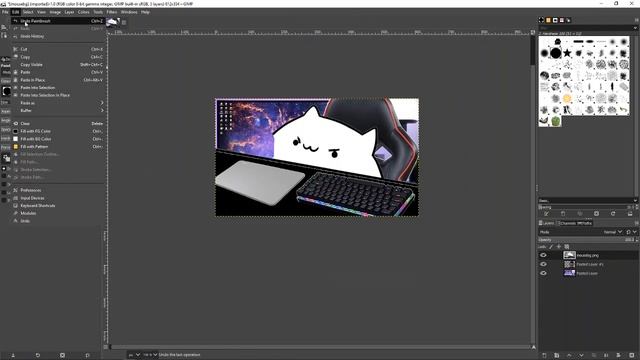Raise the layer with up arrow icon
Screen dimensions: 640x360
pyautogui.click(x=569, y=356)
